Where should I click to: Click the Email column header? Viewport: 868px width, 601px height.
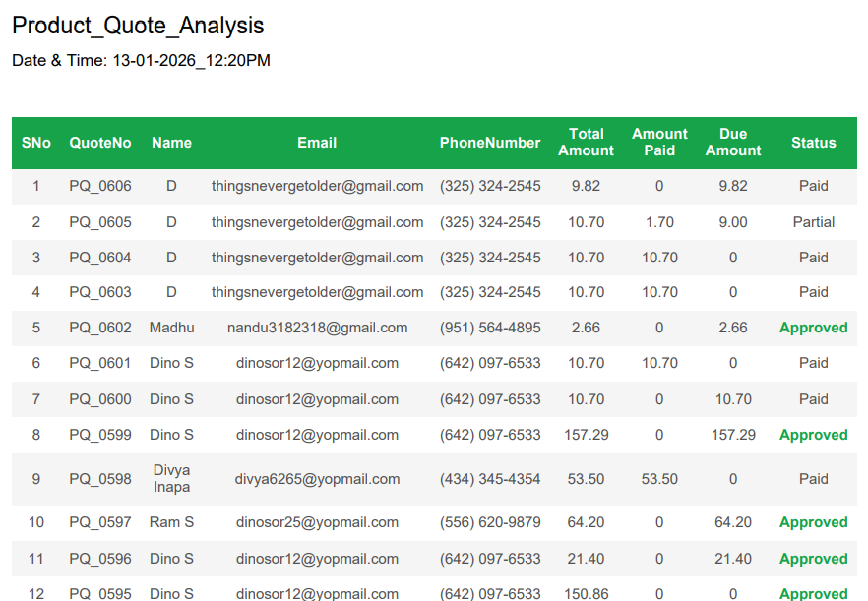(317, 143)
